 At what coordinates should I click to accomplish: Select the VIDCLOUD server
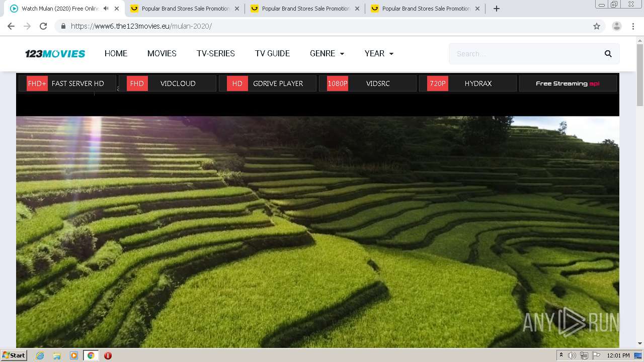tap(168, 83)
